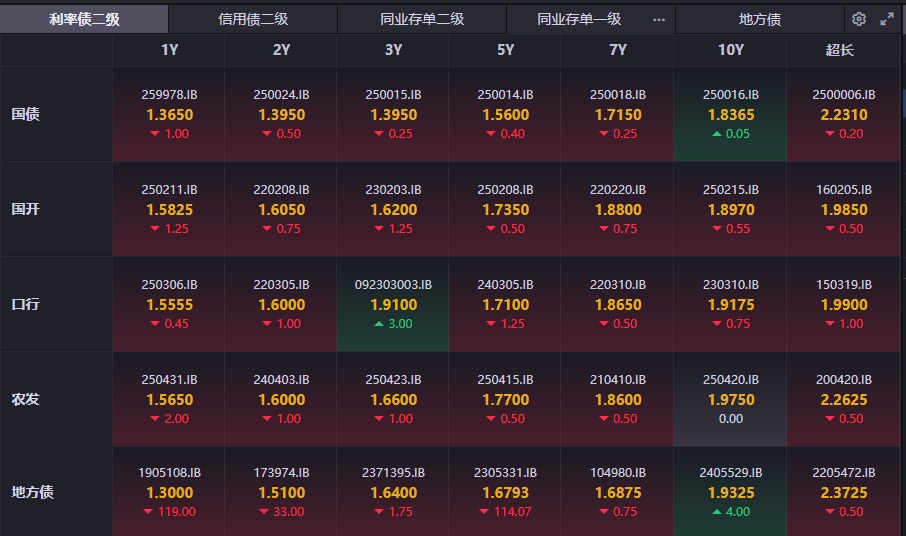Open bond 250215.IB cell
The image size is (906, 536).
(730, 209)
